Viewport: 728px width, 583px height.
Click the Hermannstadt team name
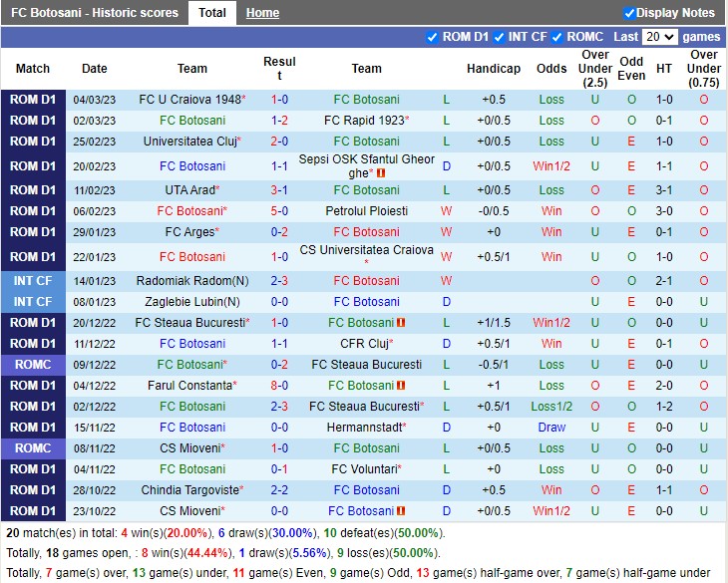(x=366, y=428)
